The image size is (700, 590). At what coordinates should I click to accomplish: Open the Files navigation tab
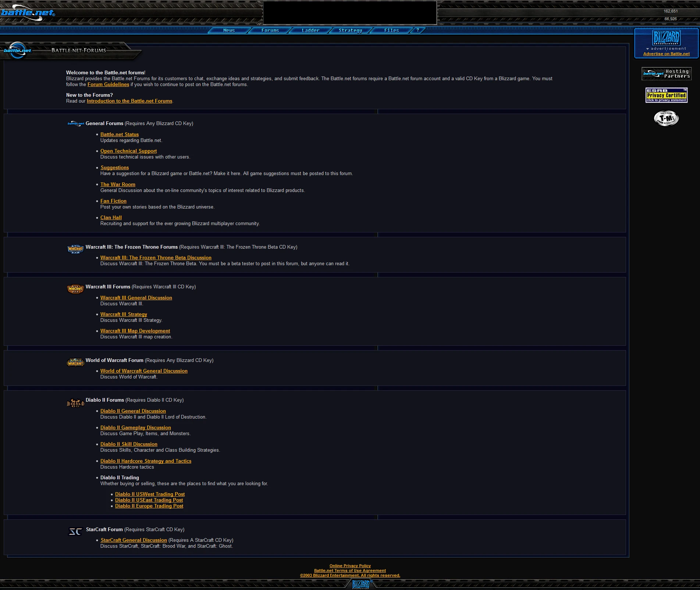coord(392,31)
